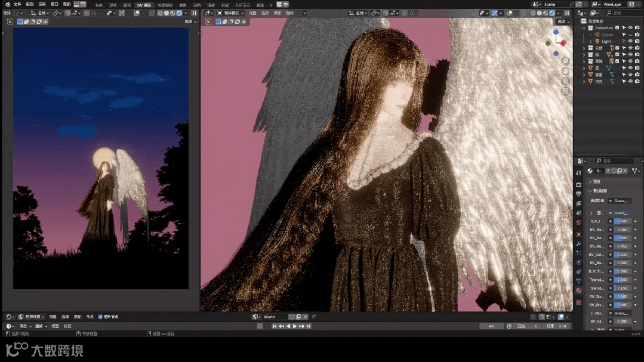Image resolution: width=644 pixels, height=362 pixels.
Task: Collapse the Collection tree in outliner
Action: 584,28
